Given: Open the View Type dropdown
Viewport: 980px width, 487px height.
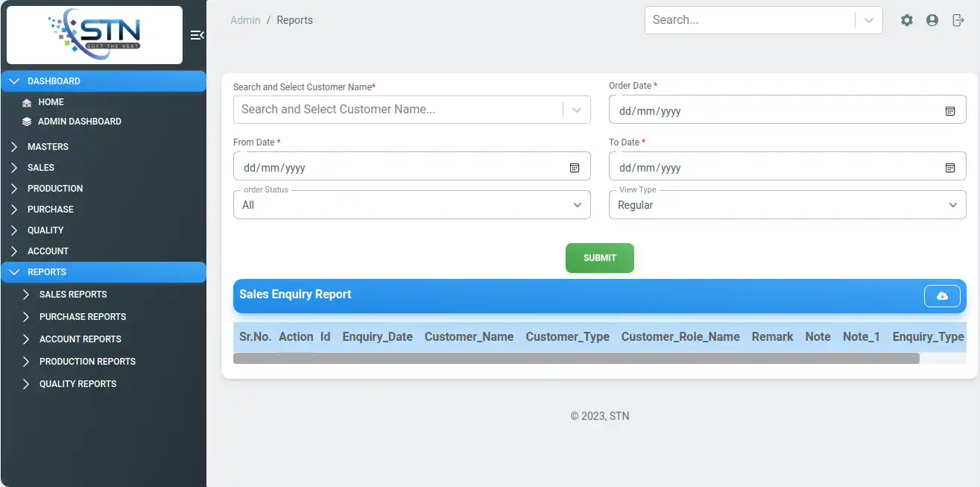Looking at the screenshot, I should [x=787, y=205].
